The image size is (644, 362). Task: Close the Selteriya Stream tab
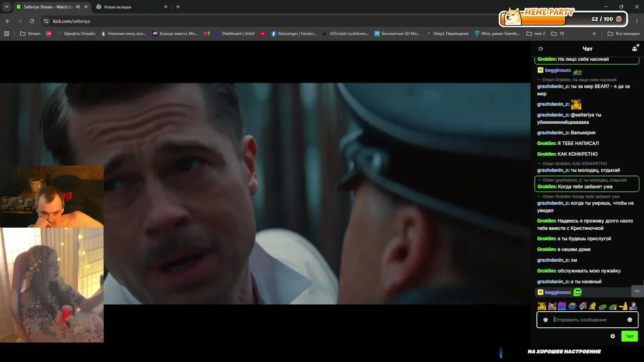(86, 7)
